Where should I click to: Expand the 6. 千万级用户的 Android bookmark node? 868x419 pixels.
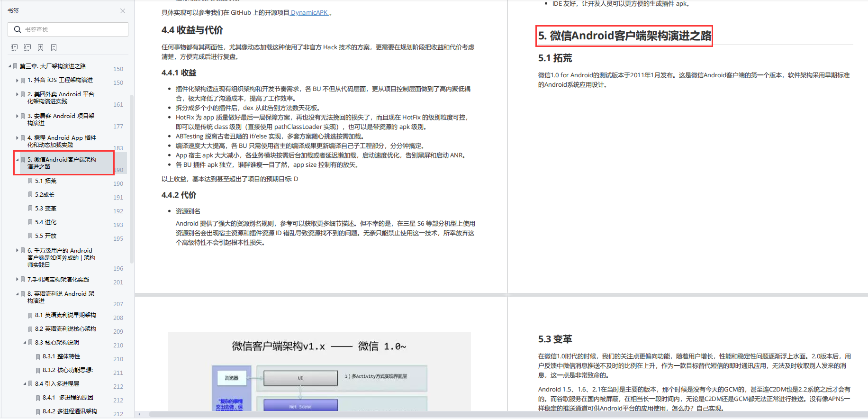pyautogui.click(x=17, y=250)
